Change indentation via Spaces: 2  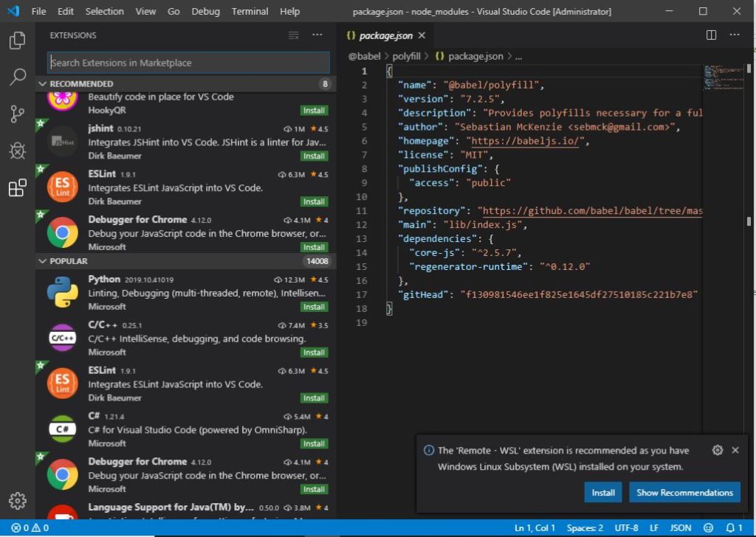point(585,528)
